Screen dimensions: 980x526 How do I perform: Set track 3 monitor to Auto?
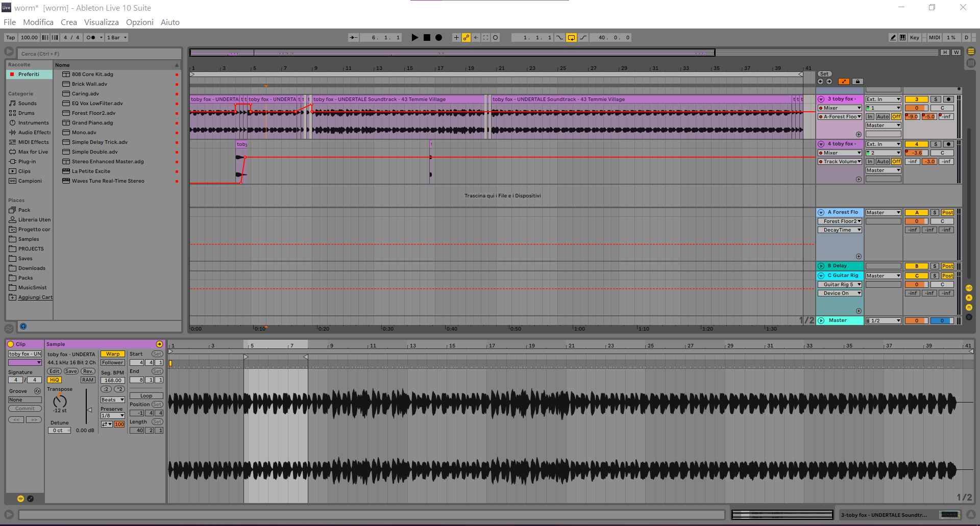click(x=883, y=117)
